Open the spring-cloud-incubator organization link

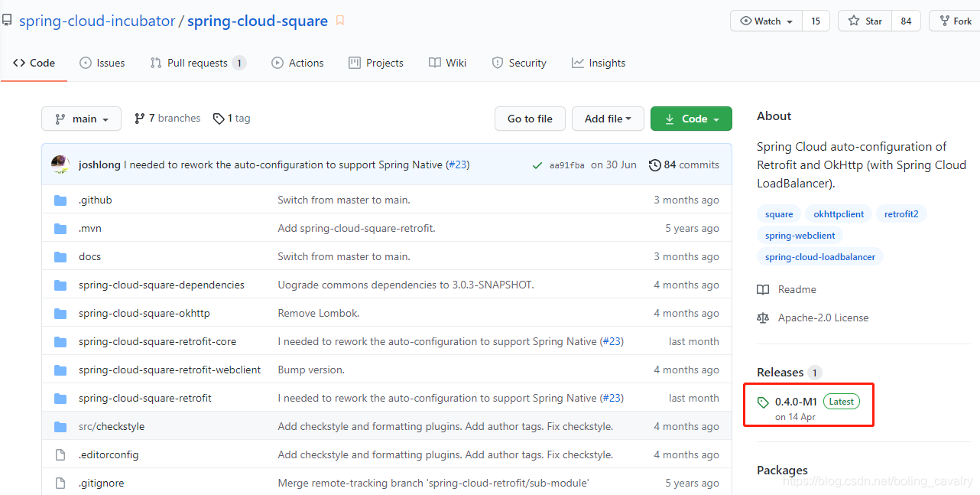(97, 21)
